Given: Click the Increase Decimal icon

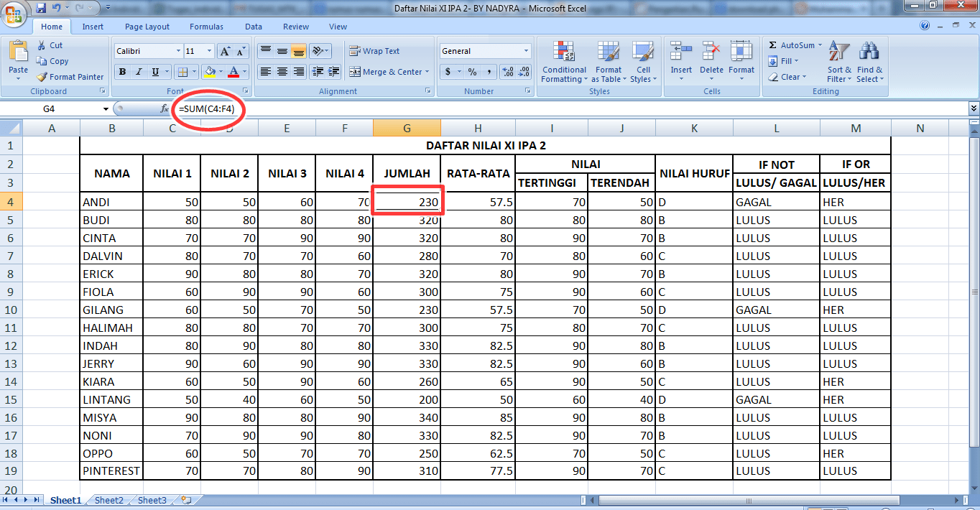Looking at the screenshot, I should click(x=507, y=72).
